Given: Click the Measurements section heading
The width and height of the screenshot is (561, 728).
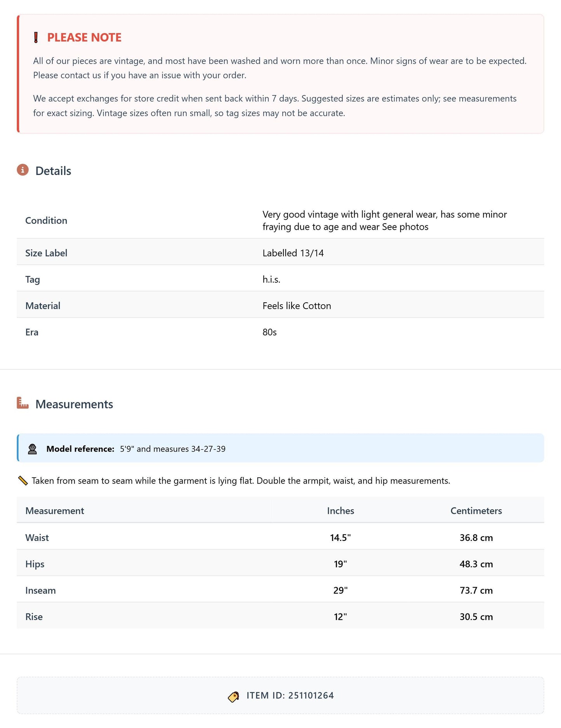Looking at the screenshot, I should tap(74, 404).
